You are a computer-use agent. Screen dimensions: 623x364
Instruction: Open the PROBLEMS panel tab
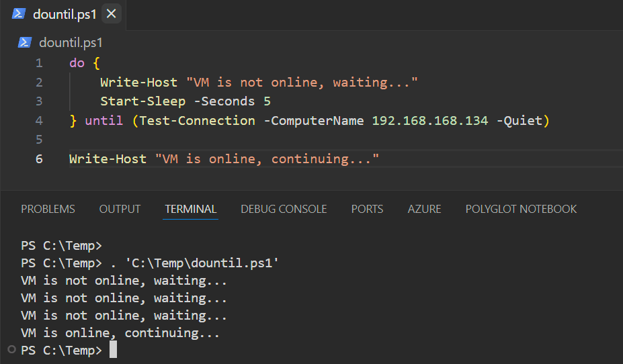48,209
